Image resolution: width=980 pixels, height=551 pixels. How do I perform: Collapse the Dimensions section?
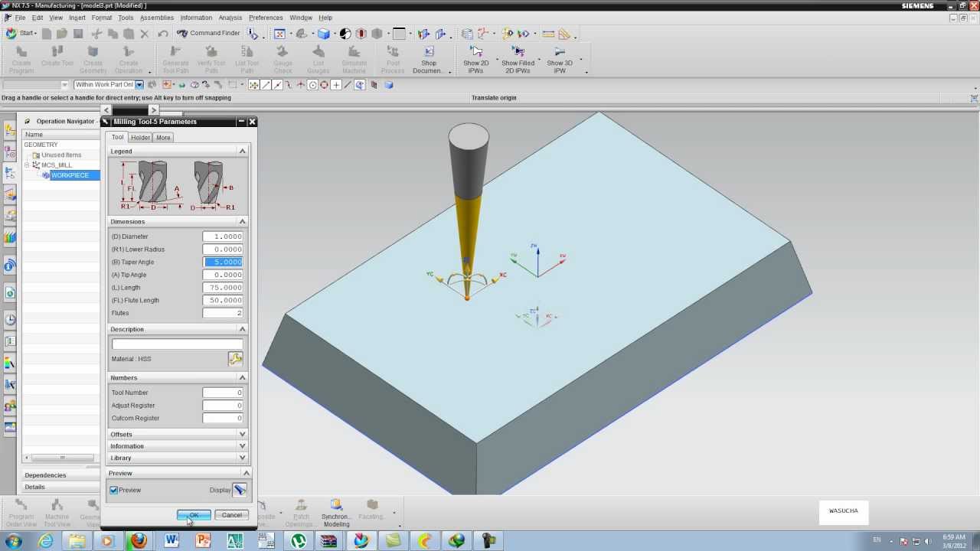(242, 221)
